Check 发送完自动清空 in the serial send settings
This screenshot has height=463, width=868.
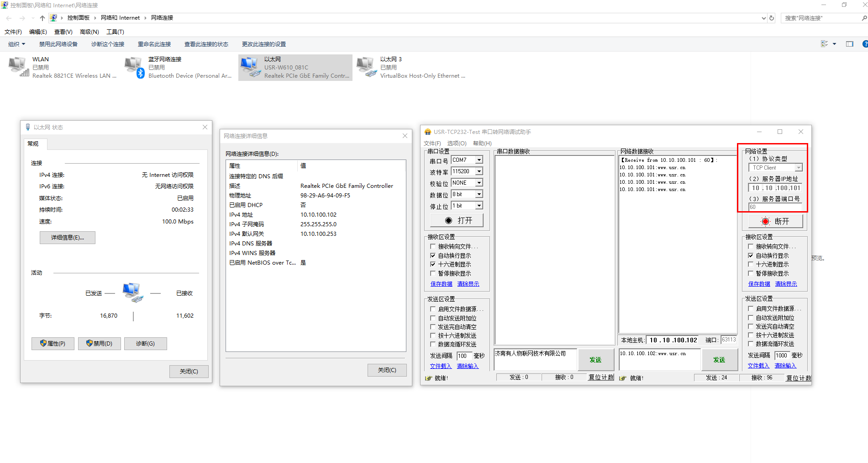(x=433, y=327)
